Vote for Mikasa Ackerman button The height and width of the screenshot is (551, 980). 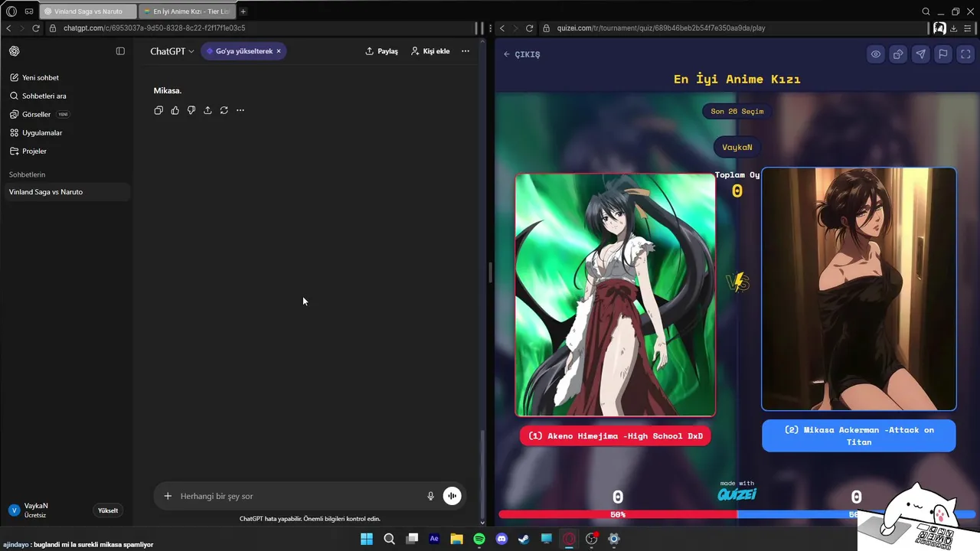[859, 435]
